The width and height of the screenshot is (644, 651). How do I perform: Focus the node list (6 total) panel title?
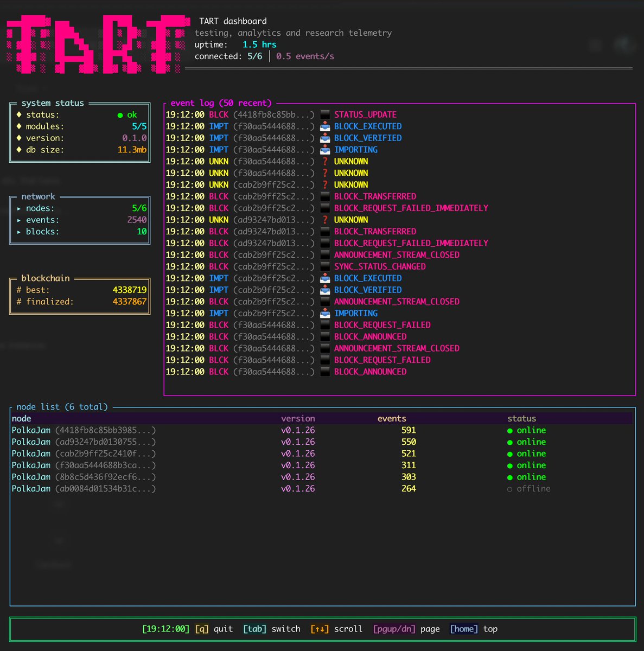tap(62, 407)
